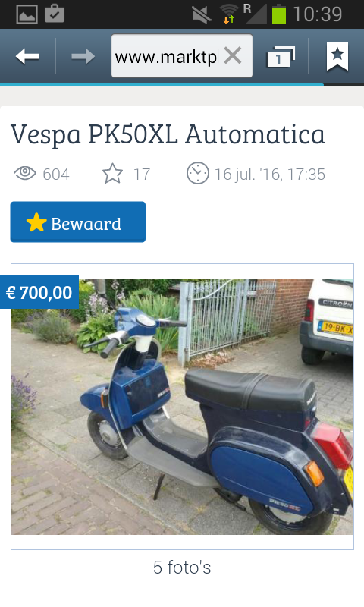Image resolution: width=364 pixels, height=607 pixels.
Task: Open the 5 foto's gallery link
Action: pos(182,568)
